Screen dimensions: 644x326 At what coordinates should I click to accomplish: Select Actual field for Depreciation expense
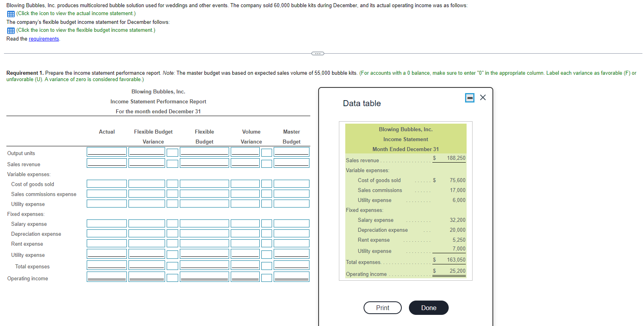click(x=107, y=233)
